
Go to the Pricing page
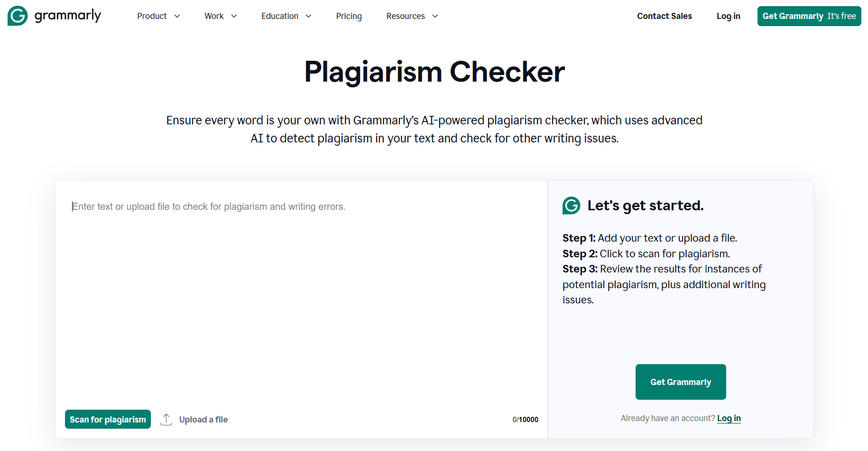pyautogui.click(x=349, y=16)
